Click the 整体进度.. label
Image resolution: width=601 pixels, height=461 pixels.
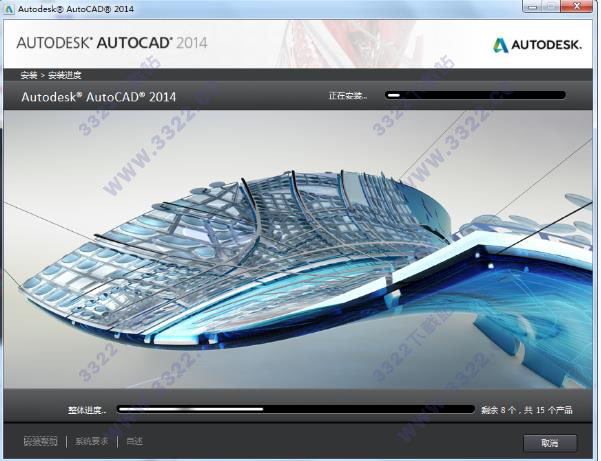coord(87,410)
